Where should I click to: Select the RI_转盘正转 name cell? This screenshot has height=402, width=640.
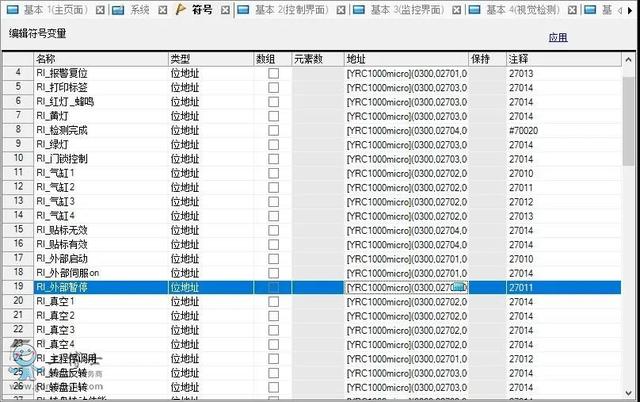(101, 387)
